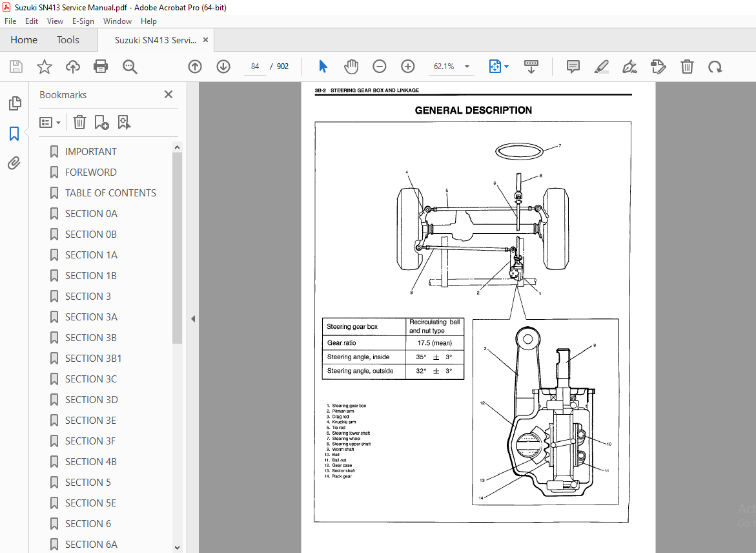The height and width of the screenshot is (553, 756).
Task: Open the Window menu
Action: tap(117, 21)
